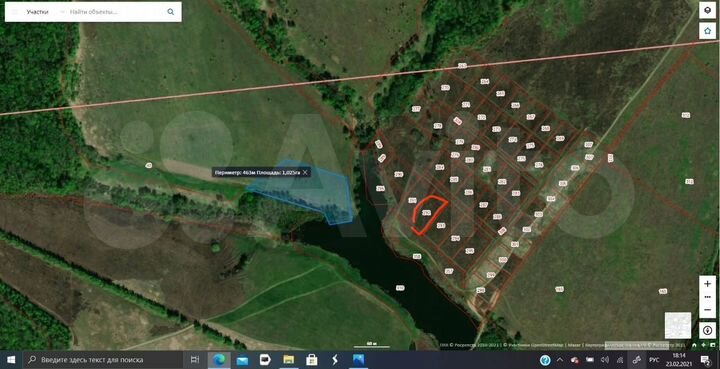Click parcel label 293 beside red outline
720x369 pixels.
pyautogui.click(x=441, y=225)
